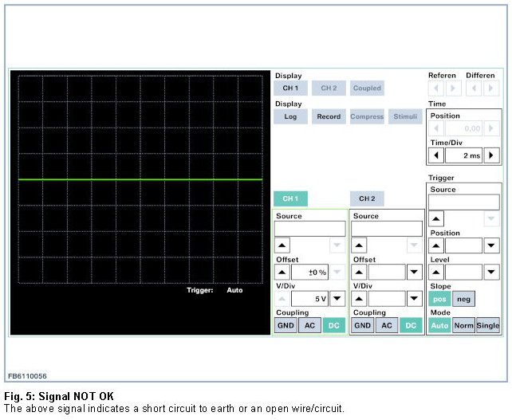
Task: Switch the trigger mode to Single
Action: click(488, 325)
